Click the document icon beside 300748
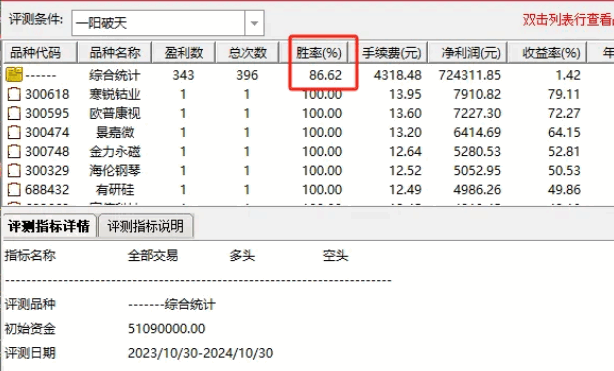Viewport: 614px width, 371px height. click(14, 151)
